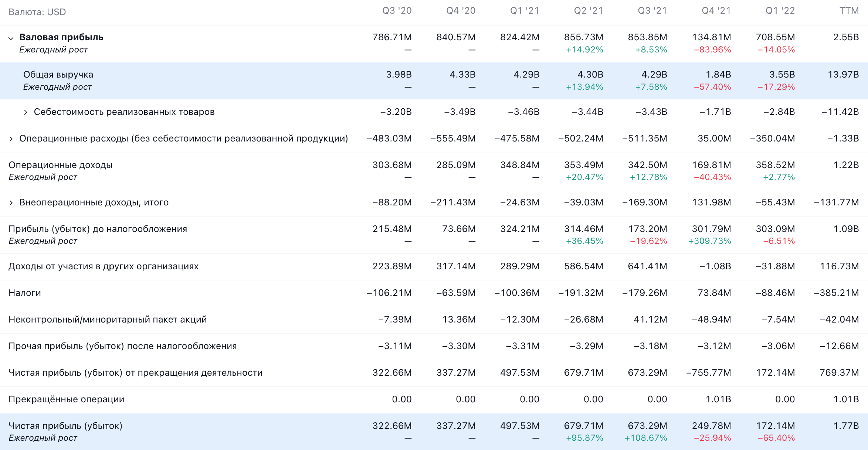Screen dimensions: 868x450
Task: Click the TTM column header
Action: [x=849, y=11]
